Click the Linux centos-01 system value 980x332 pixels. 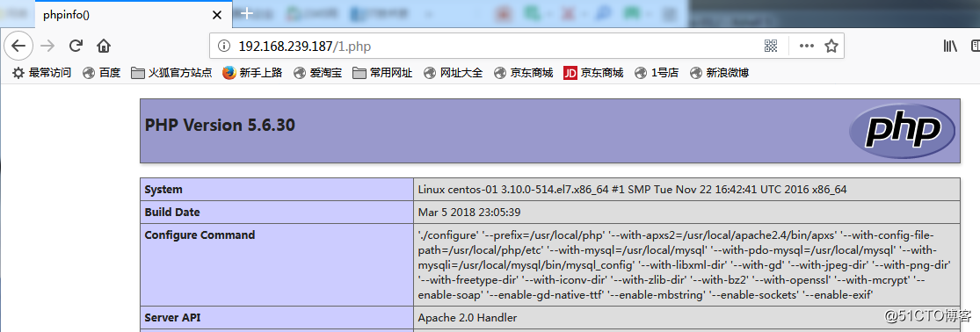tap(632, 189)
